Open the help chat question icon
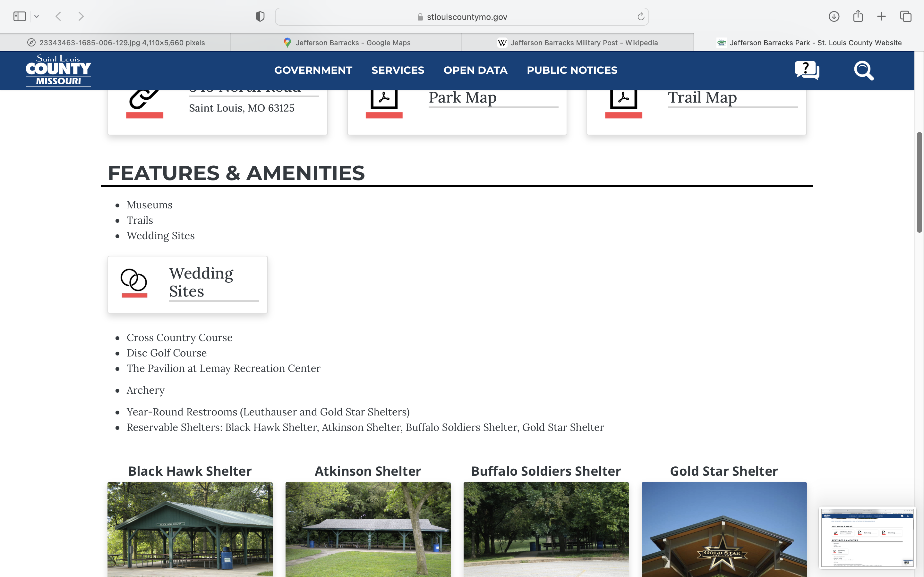924x577 pixels. point(807,70)
